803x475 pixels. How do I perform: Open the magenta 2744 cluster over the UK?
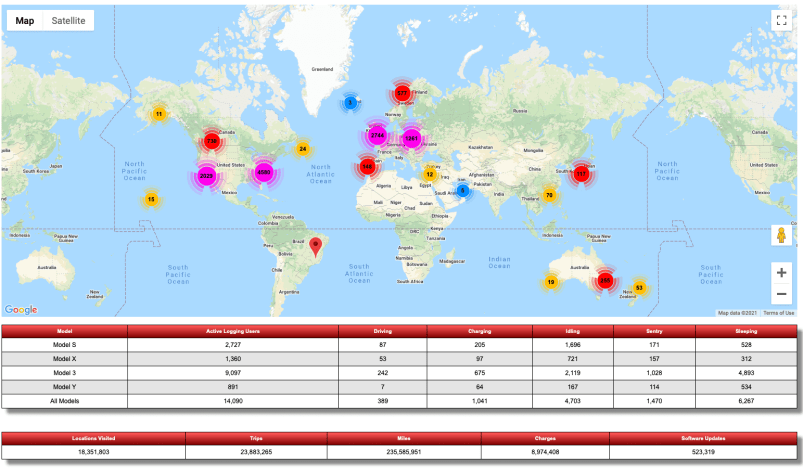tap(377, 136)
